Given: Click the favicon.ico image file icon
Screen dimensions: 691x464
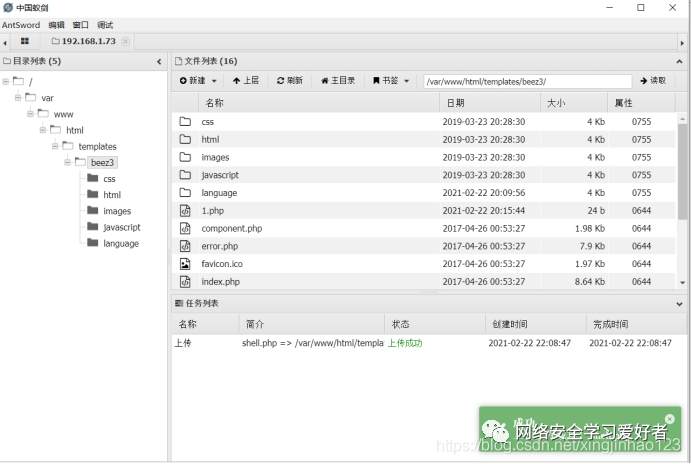Looking at the screenshot, I should tap(185, 264).
